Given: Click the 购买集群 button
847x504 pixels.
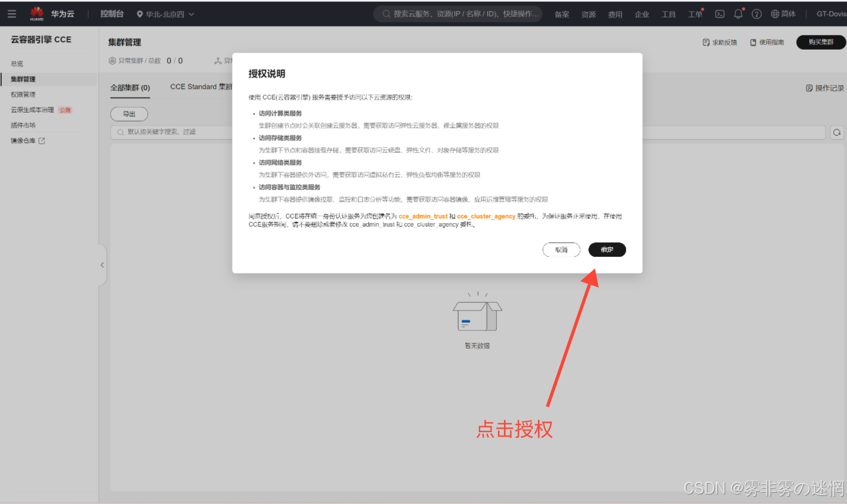Looking at the screenshot, I should (821, 42).
